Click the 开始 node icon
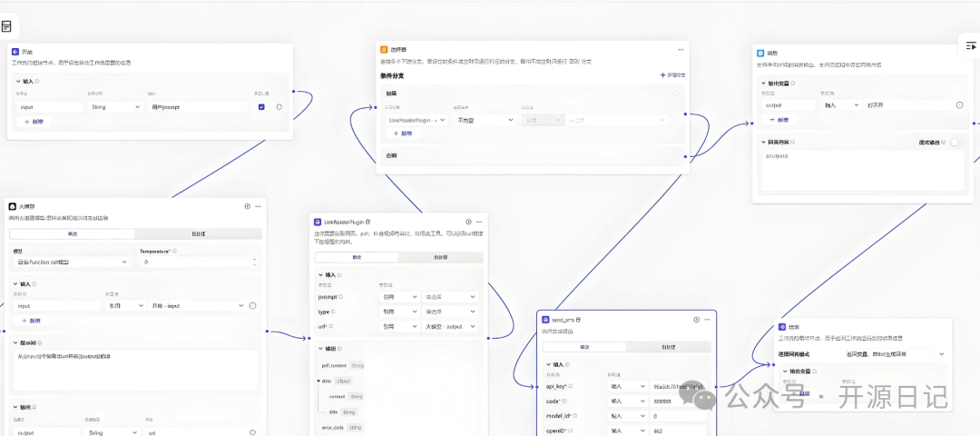 [x=15, y=52]
